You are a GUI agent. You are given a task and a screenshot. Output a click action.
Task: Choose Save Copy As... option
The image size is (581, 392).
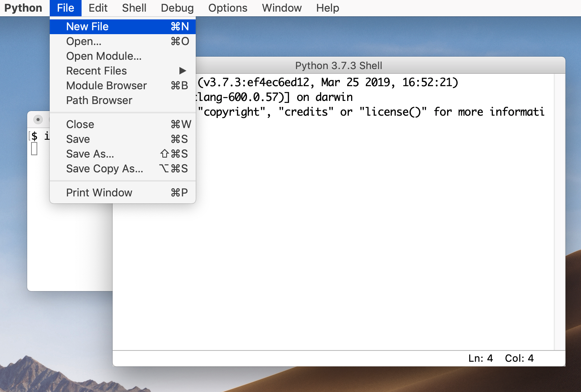(104, 168)
